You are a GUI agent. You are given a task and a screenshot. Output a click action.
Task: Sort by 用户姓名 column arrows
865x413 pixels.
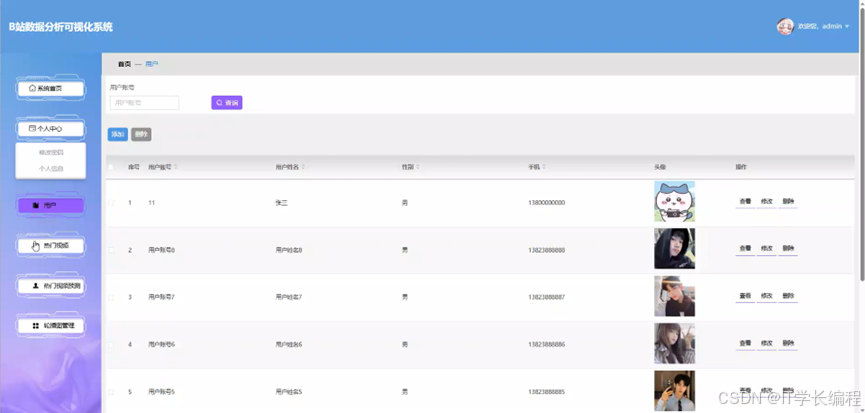303,167
